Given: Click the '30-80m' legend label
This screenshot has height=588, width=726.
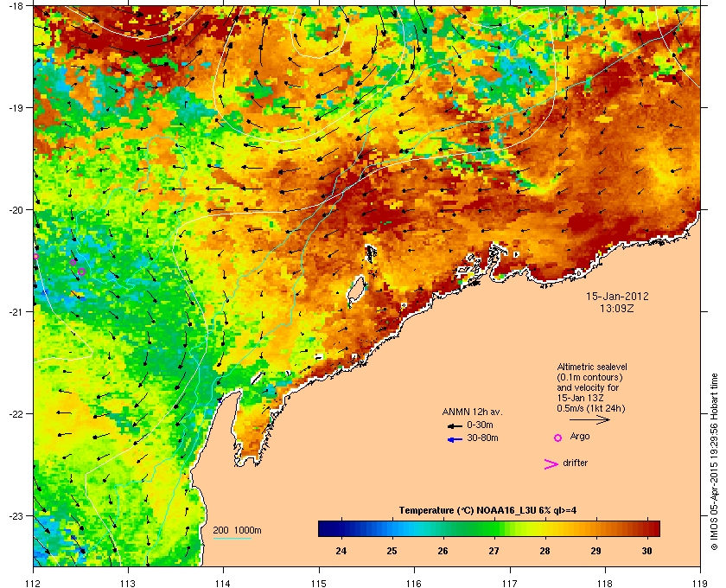Looking at the screenshot, I should (482, 438).
